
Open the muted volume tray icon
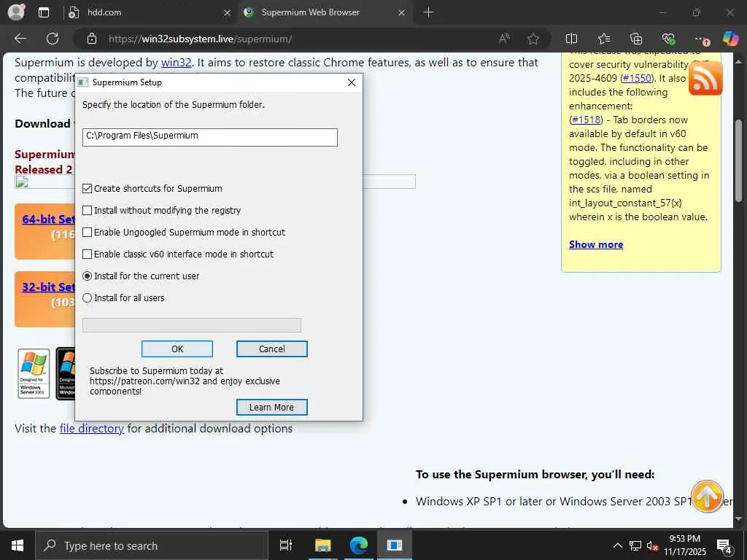(x=652, y=545)
